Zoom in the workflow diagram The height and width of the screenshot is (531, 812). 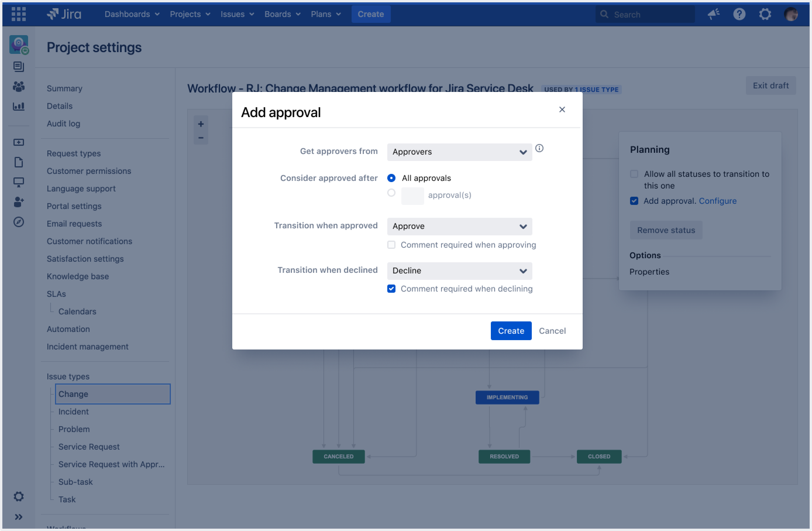pos(201,124)
